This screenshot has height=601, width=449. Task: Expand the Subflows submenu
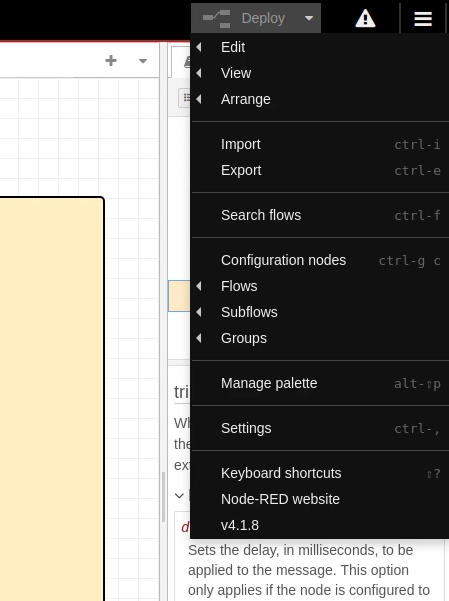click(320, 312)
